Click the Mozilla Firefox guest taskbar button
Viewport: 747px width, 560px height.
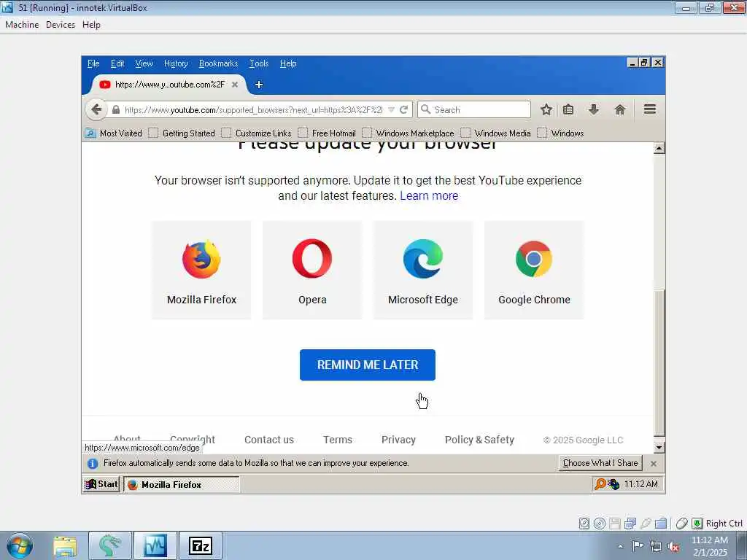point(182,484)
